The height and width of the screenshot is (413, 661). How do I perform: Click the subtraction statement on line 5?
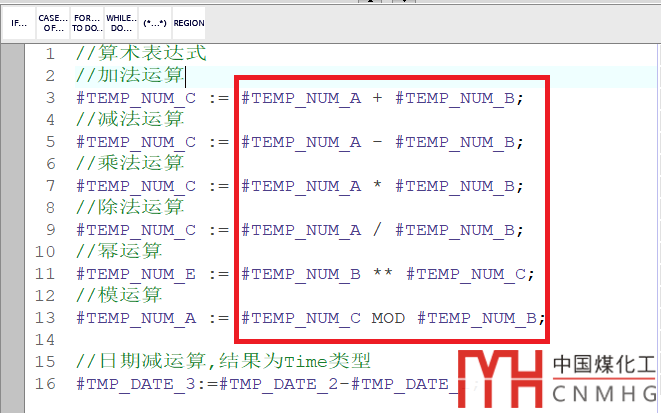point(300,142)
